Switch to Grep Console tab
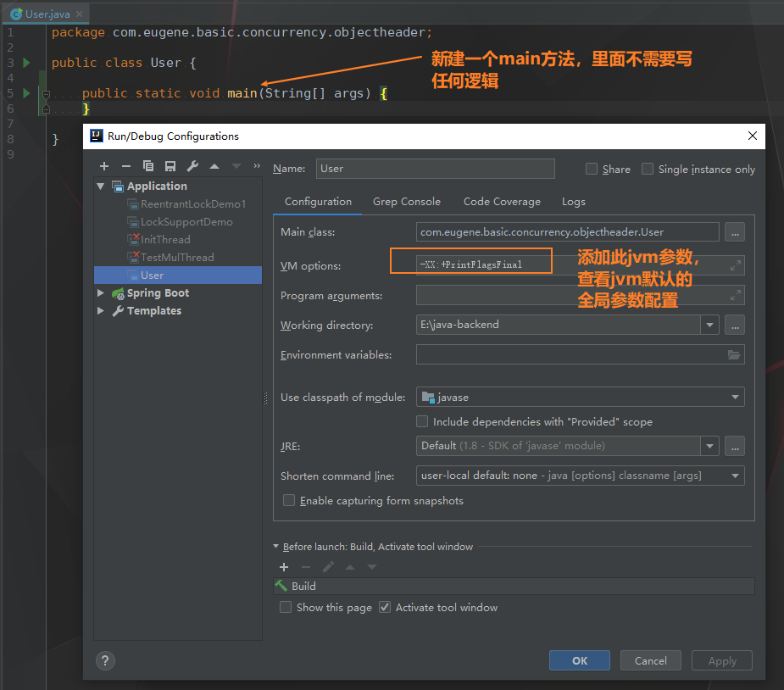This screenshot has width=784, height=690. point(407,202)
